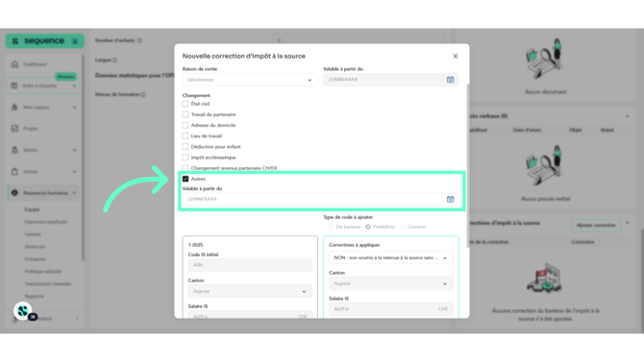Open Achats bag icon in sidebar
The image size is (644, 362).
click(14, 171)
